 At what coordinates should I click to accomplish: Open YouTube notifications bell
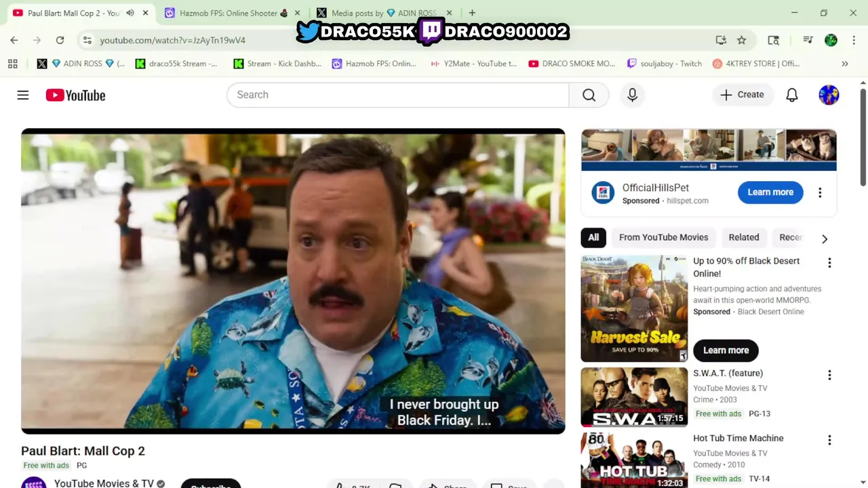[791, 95]
